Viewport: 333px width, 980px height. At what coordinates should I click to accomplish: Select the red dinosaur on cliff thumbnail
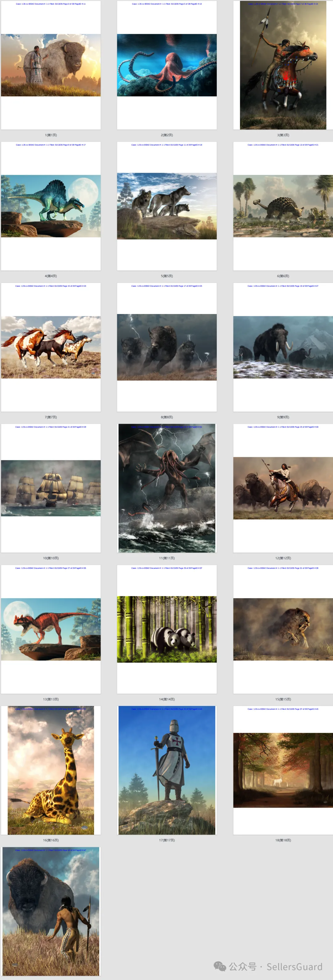(x=51, y=630)
